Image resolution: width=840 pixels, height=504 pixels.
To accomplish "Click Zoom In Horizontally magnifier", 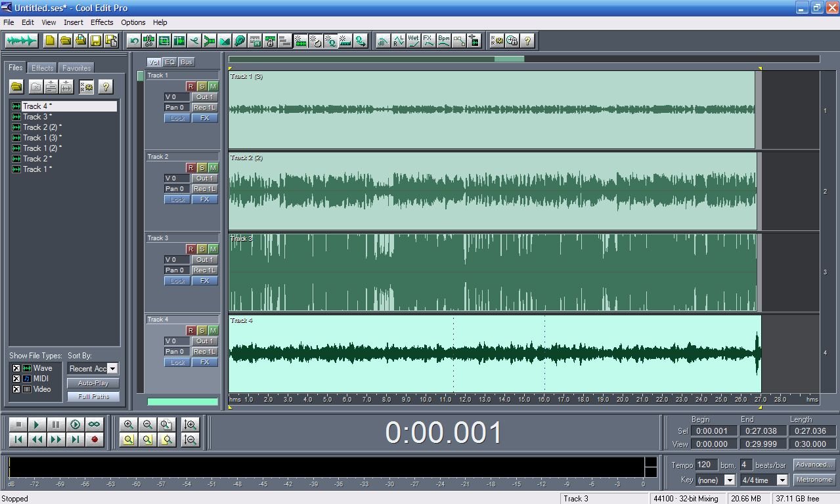I will 128,425.
